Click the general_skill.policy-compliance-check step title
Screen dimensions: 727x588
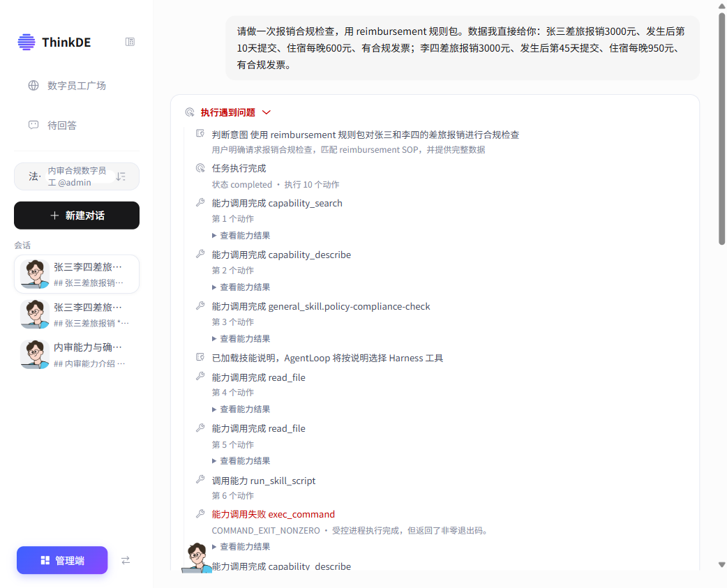(321, 307)
